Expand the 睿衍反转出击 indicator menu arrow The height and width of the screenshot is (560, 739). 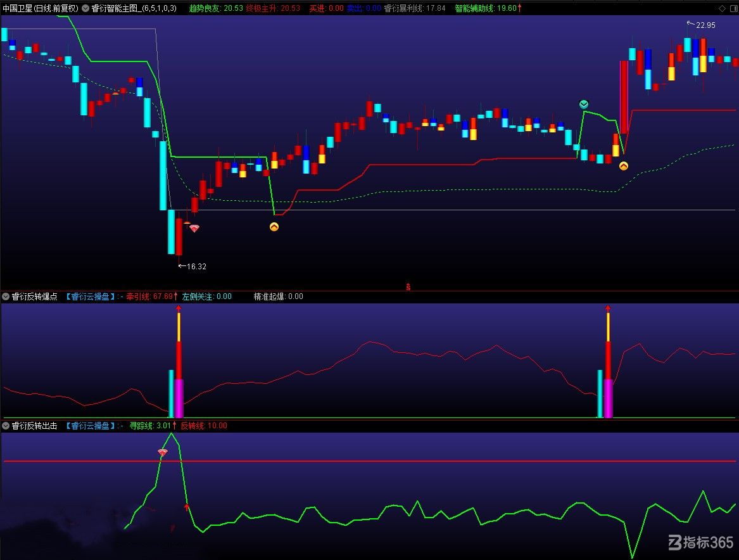(x=6, y=426)
